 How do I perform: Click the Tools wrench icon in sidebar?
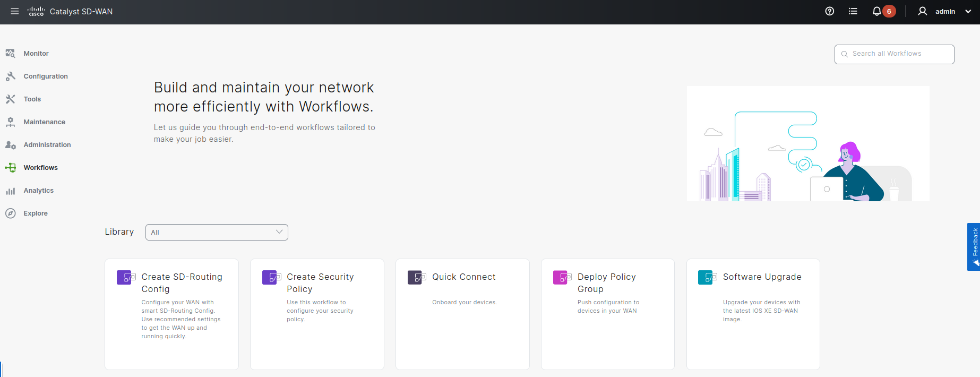click(10, 99)
